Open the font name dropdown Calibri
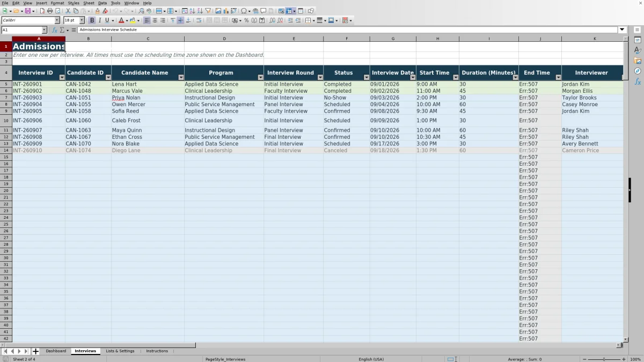Viewport: 644px width, 362px height. pos(57,20)
